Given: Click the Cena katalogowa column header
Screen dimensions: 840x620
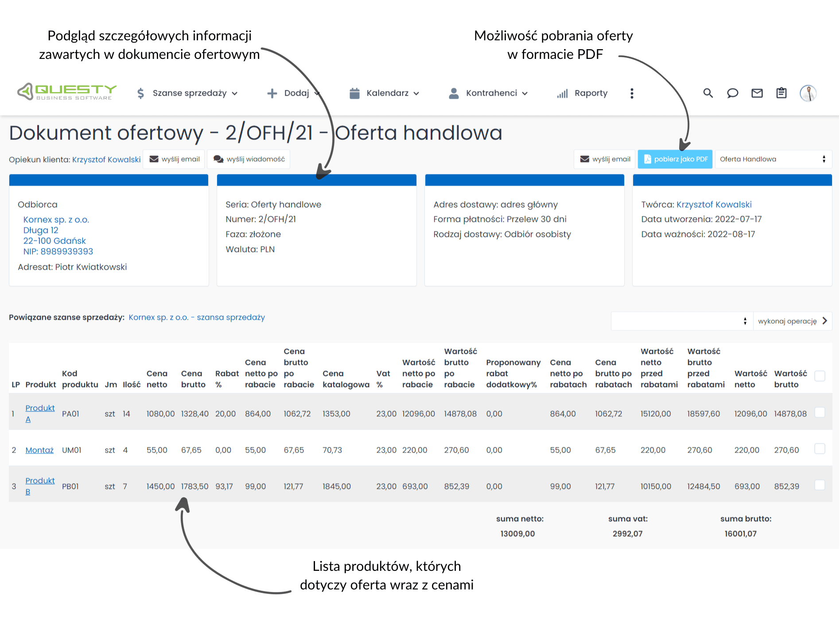Looking at the screenshot, I should click(x=346, y=379).
